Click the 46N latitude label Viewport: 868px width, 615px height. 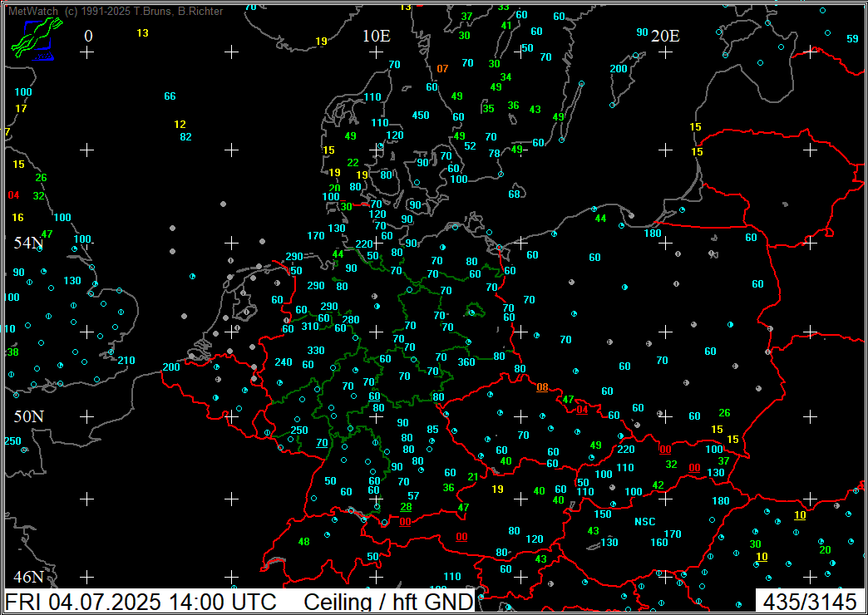point(29,577)
